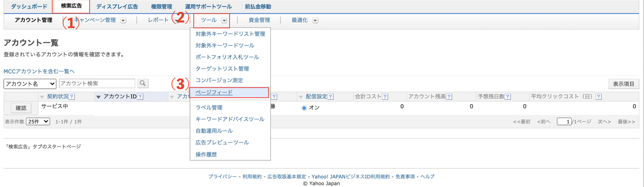Click help icon beside 合計コスト column

click(x=385, y=97)
